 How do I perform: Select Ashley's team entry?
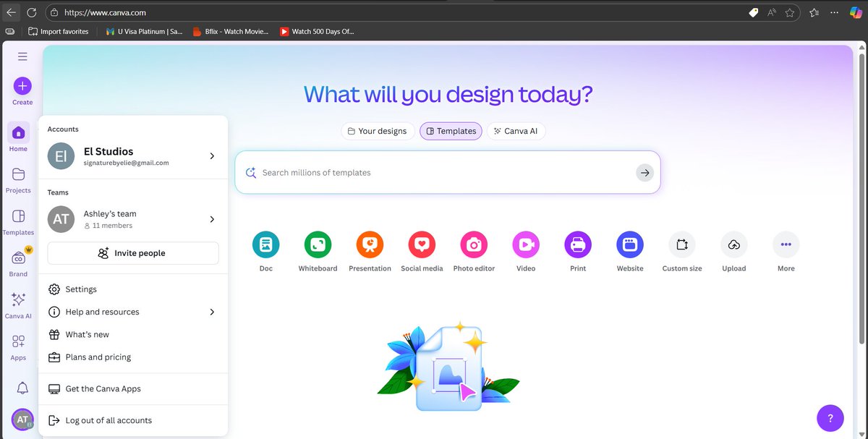[x=133, y=219]
